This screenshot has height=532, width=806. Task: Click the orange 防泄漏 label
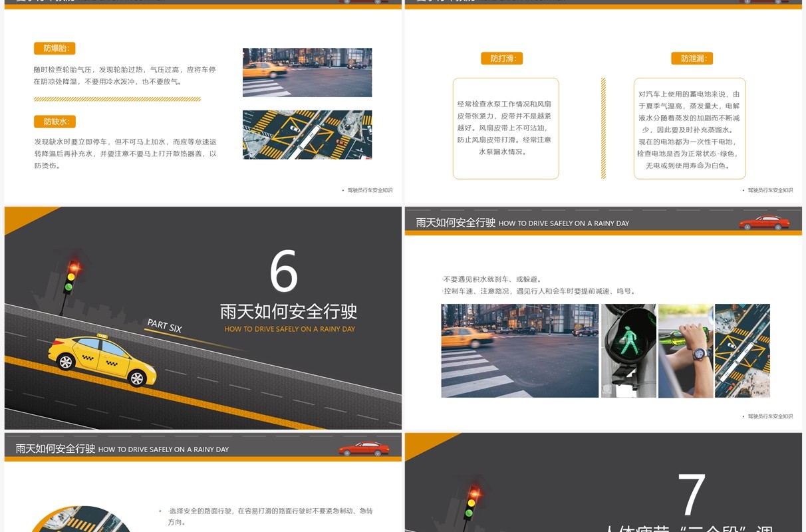coord(692,59)
